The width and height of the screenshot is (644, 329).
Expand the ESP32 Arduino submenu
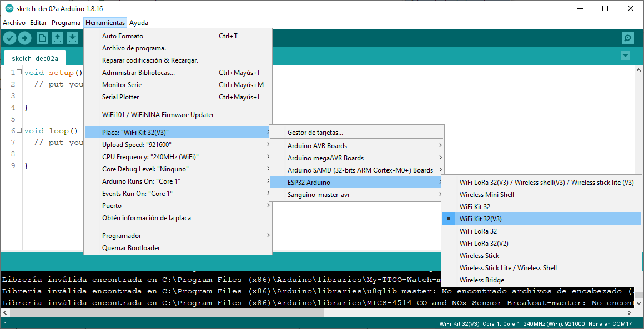(x=356, y=182)
